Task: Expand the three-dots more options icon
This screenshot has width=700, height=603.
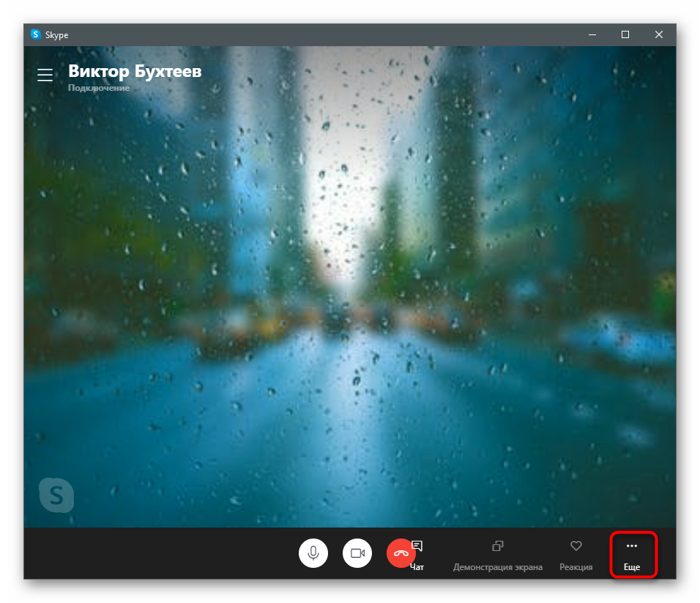Action: coord(632,546)
